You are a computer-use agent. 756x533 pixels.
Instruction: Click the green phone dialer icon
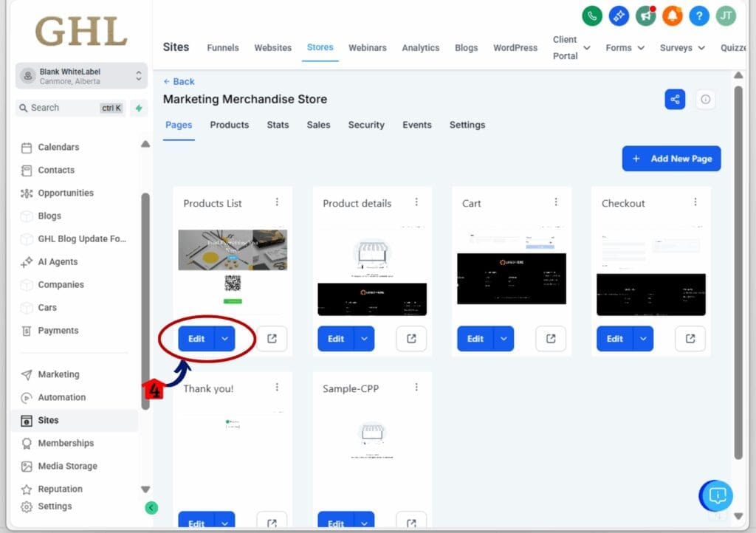point(591,16)
